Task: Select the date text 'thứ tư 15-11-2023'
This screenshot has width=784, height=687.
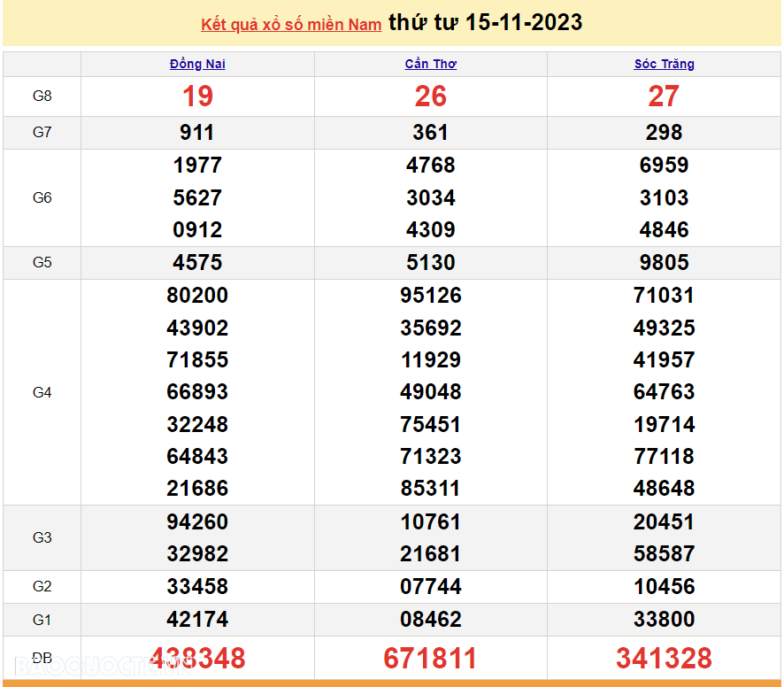Action: pyautogui.click(x=486, y=22)
